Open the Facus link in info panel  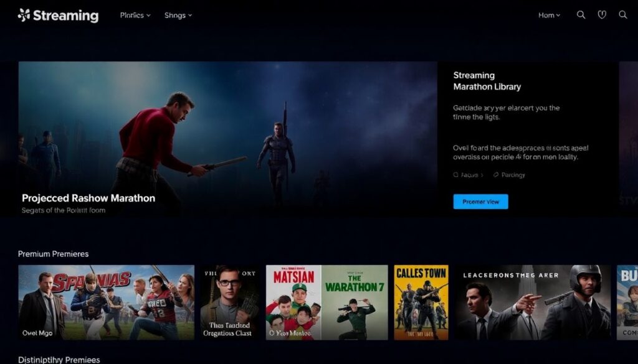click(x=470, y=175)
